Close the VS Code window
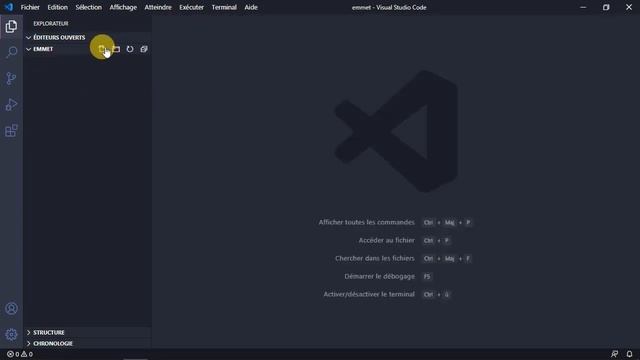The width and height of the screenshot is (640, 360). pos(629,7)
